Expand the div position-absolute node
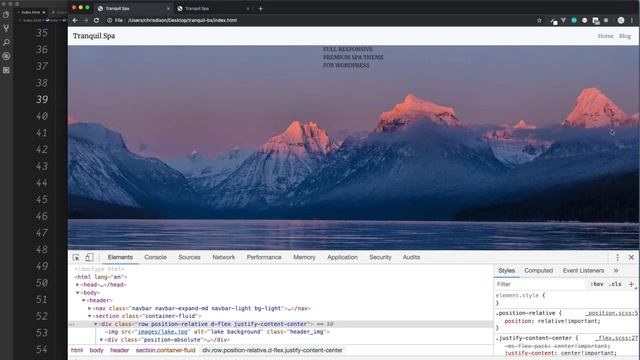640x360 pixels. pos(101,340)
